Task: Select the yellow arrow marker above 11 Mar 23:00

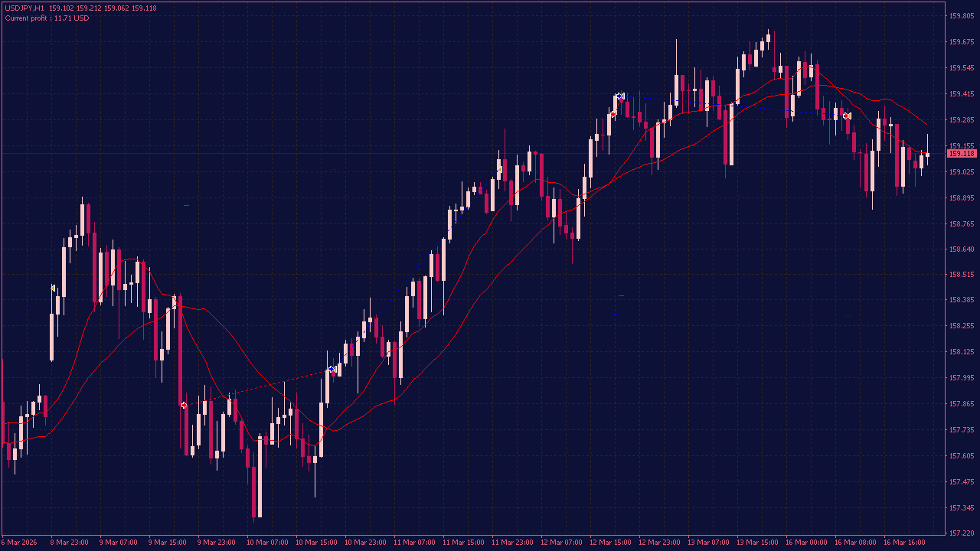Action: coord(499,169)
